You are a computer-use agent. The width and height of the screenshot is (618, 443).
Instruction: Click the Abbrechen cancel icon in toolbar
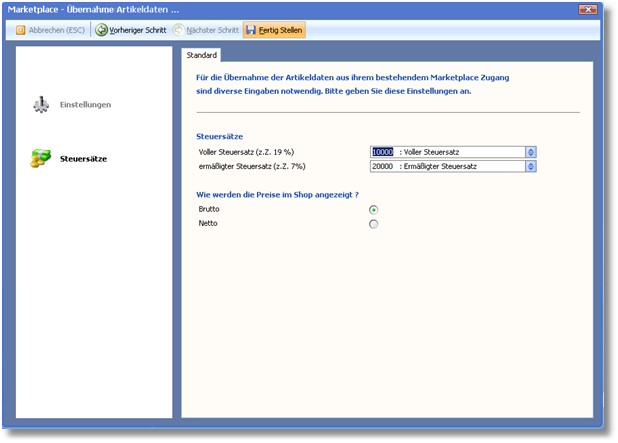pyautogui.click(x=21, y=30)
